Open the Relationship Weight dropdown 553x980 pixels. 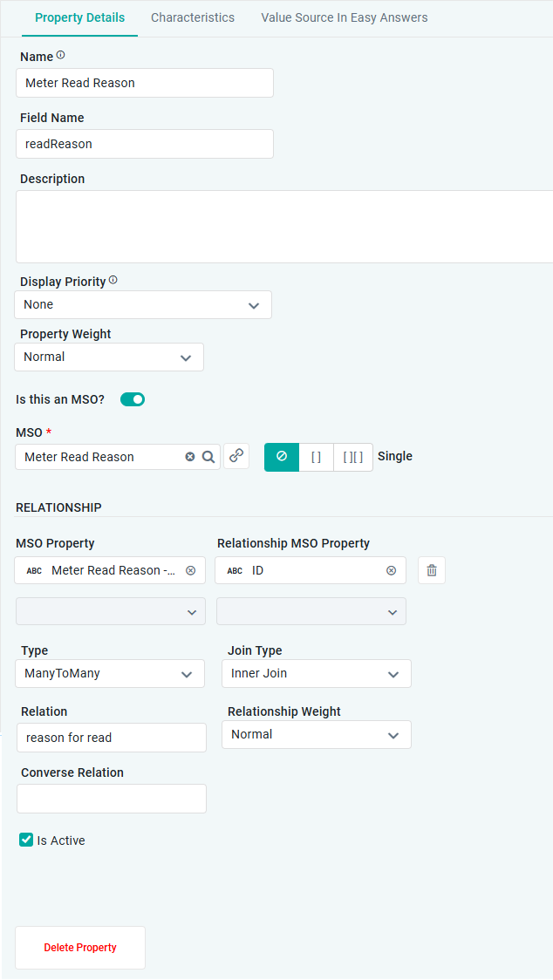pyautogui.click(x=317, y=735)
